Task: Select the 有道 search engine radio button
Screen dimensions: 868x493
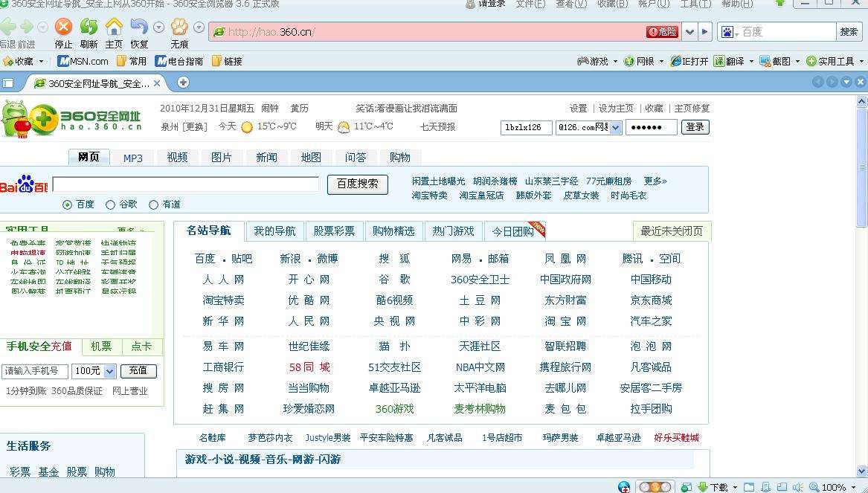Action: point(153,204)
